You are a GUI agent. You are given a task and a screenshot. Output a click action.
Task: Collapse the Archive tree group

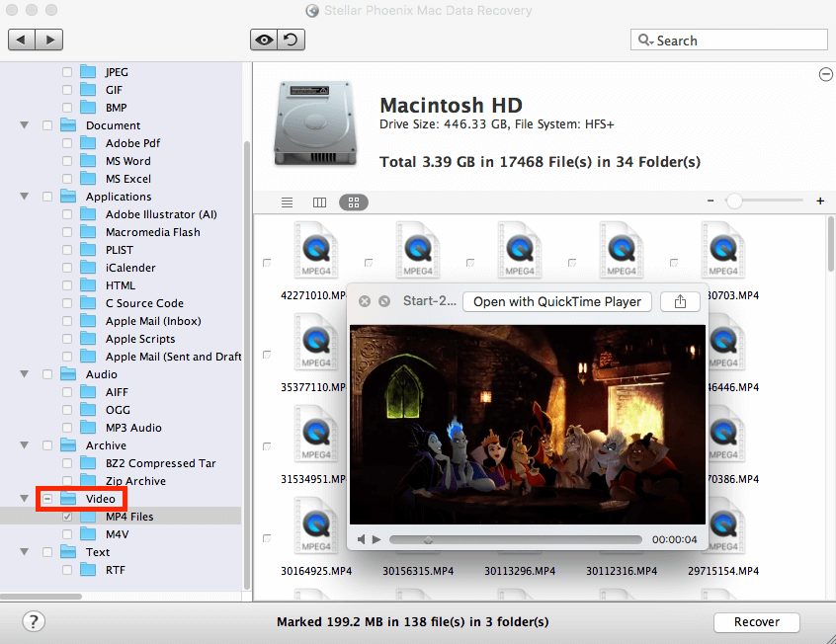pyautogui.click(x=24, y=445)
